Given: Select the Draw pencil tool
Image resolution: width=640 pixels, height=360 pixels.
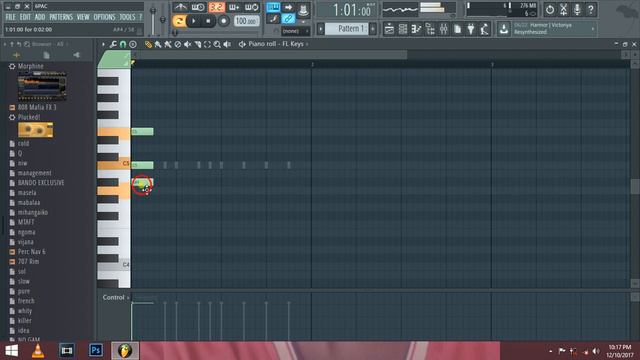Looking at the screenshot, I should (x=148, y=44).
